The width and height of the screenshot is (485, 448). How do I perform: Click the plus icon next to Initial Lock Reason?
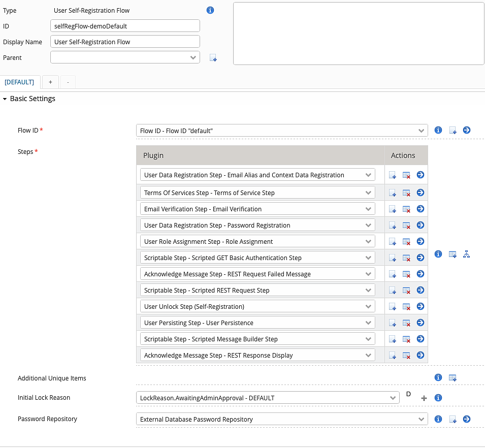[x=424, y=398]
